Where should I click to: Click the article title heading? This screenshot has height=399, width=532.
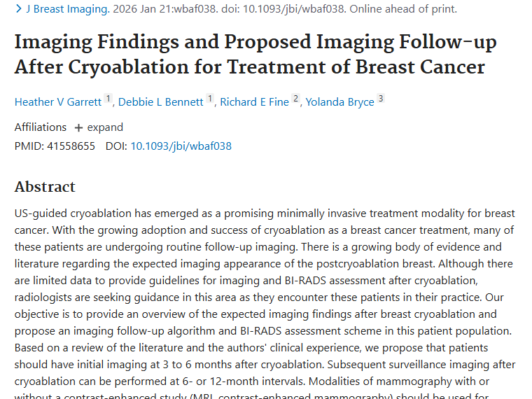(255, 55)
